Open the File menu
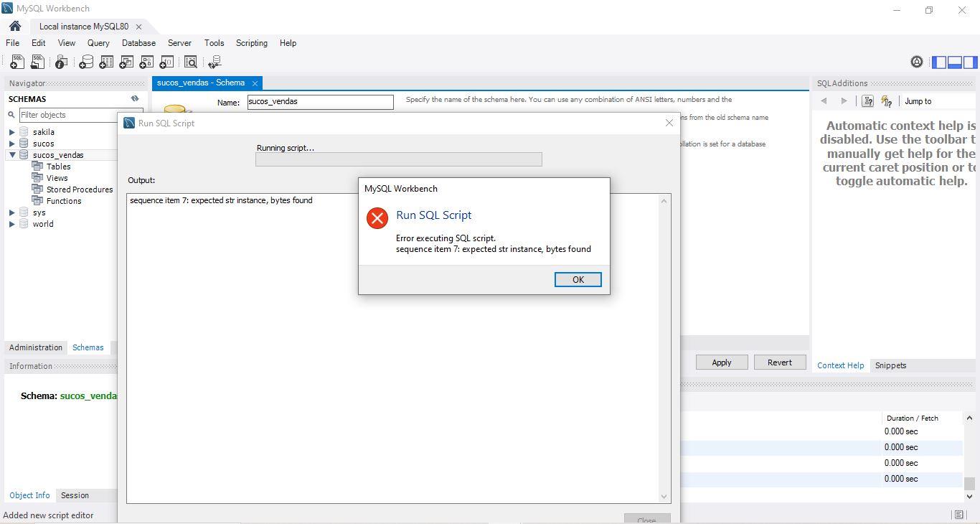The image size is (980, 524). 13,43
